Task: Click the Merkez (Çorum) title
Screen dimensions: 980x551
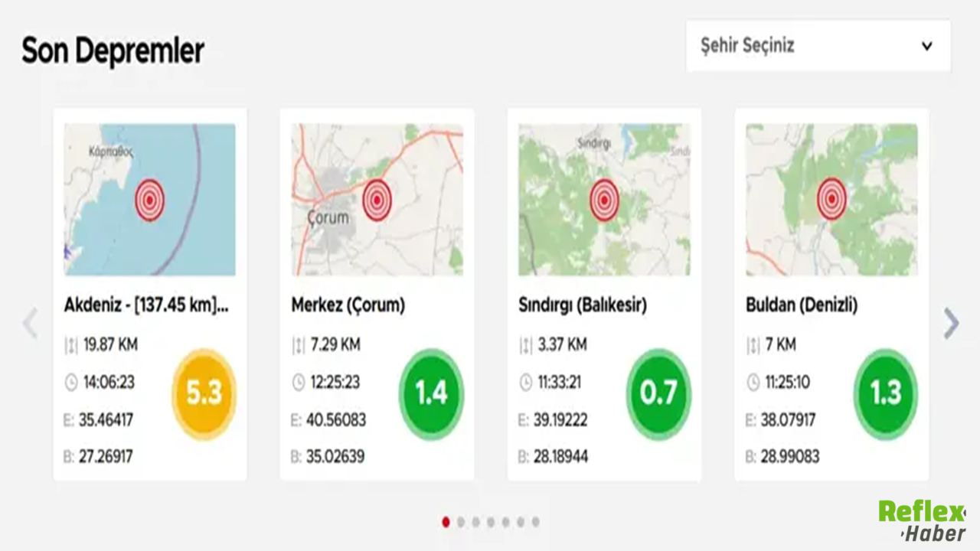Action: pos(348,305)
